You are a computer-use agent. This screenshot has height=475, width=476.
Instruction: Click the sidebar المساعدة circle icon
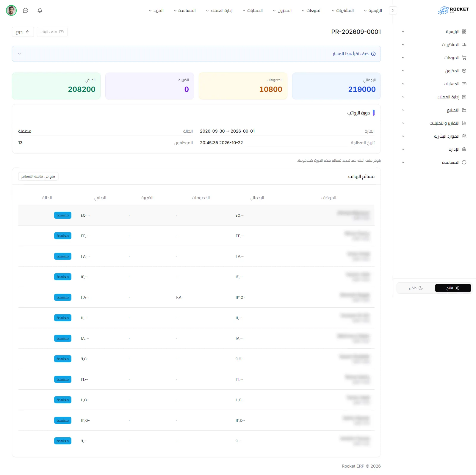[x=464, y=162]
